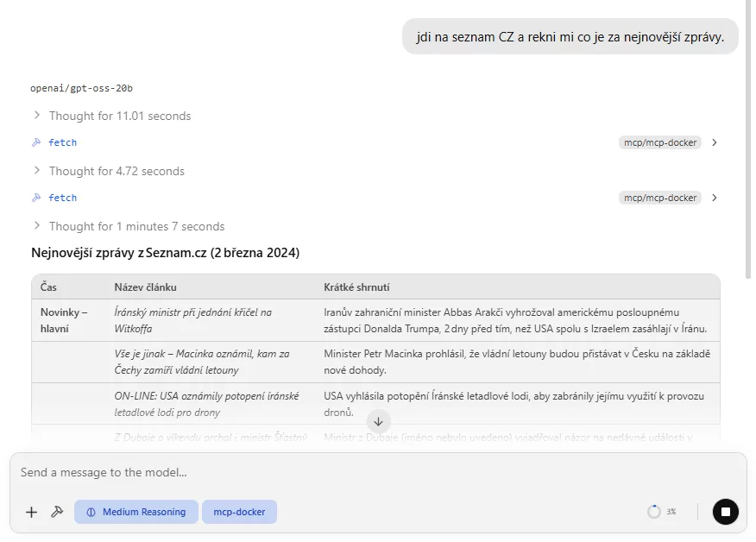
Task: Click the 3% context usage indicator
Action: coord(662,512)
